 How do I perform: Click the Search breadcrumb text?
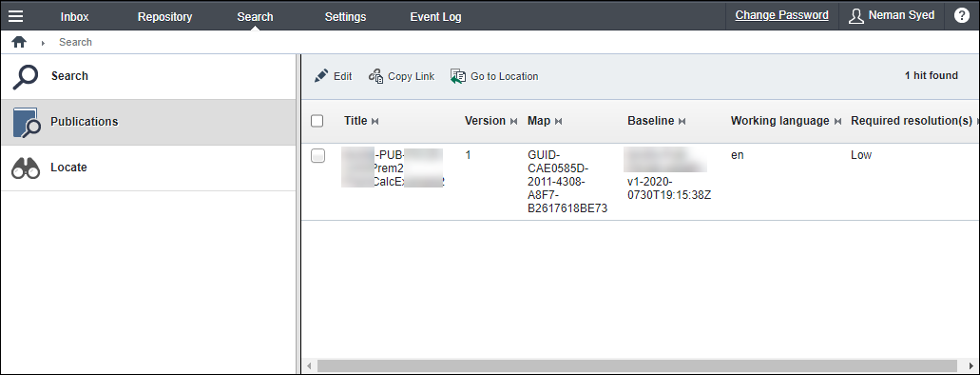[x=76, y=42]
